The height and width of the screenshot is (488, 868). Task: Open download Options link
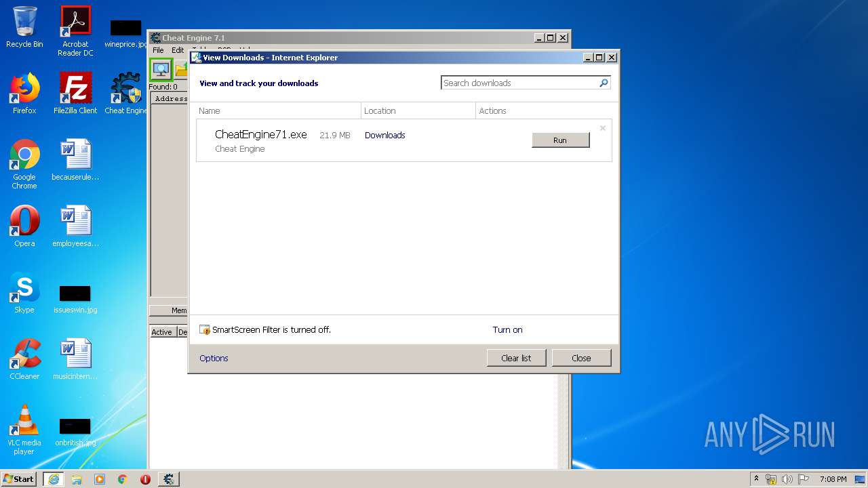tap(214, 359)
